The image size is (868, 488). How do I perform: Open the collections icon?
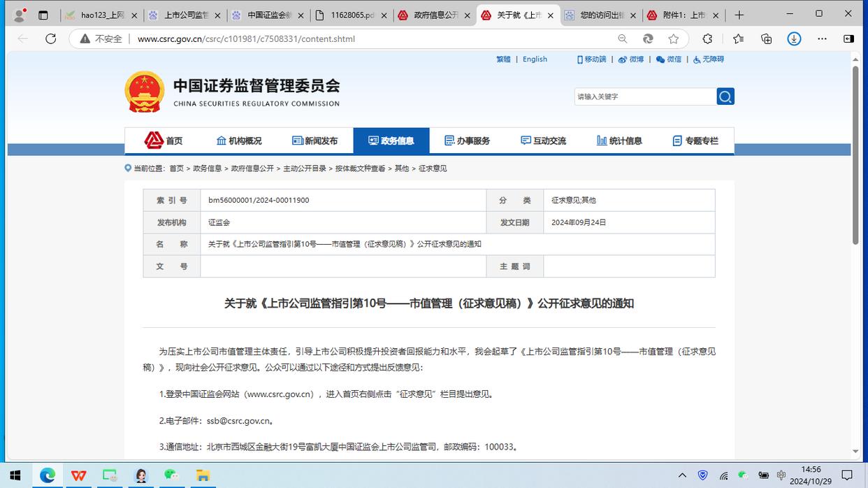click(766, 38)
